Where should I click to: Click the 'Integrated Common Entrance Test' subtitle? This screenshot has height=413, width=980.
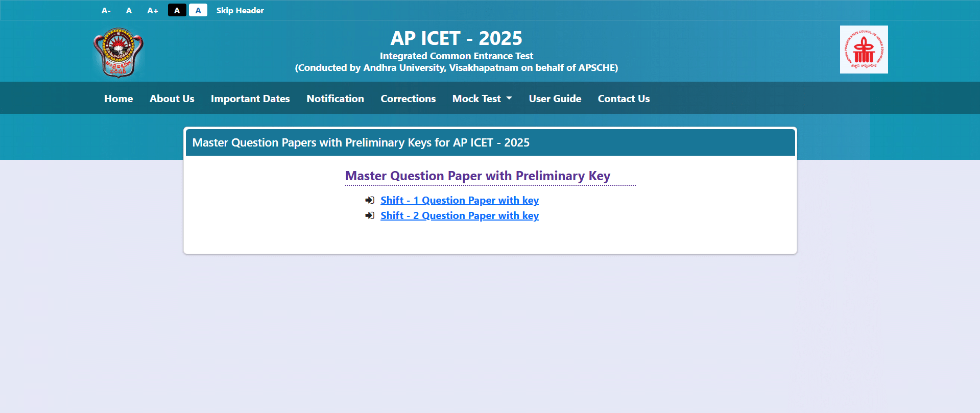click(x=457, y=56)
